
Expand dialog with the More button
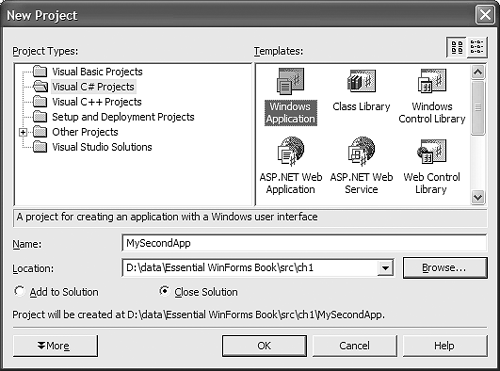[x=55, y=346]
